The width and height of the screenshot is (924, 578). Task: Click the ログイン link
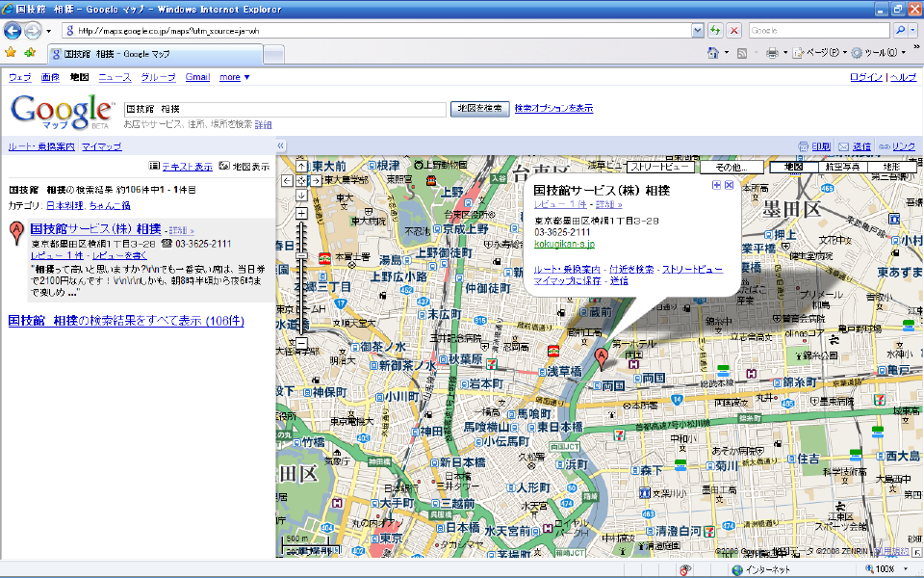point(865,77)
